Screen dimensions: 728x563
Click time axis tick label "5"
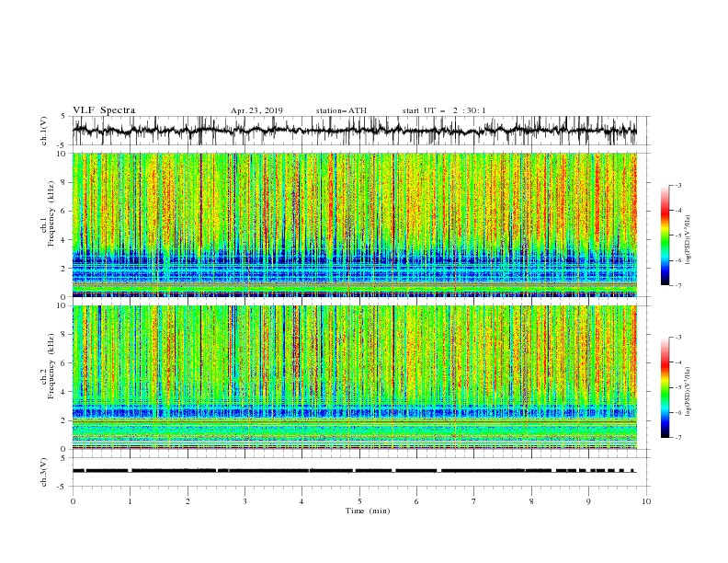click(359, 501)
